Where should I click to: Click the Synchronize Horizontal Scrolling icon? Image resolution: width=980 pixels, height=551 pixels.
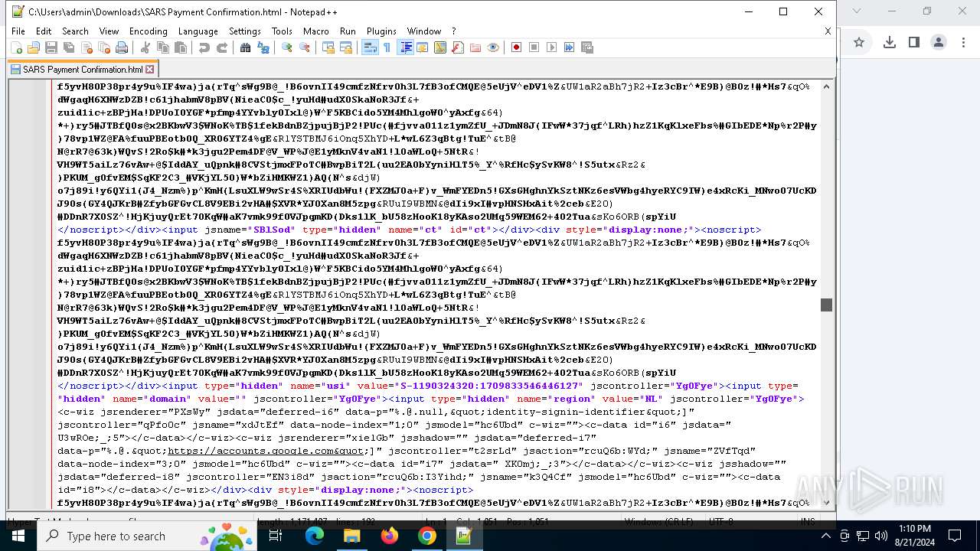pyautogui.click(x=346, y=47)
